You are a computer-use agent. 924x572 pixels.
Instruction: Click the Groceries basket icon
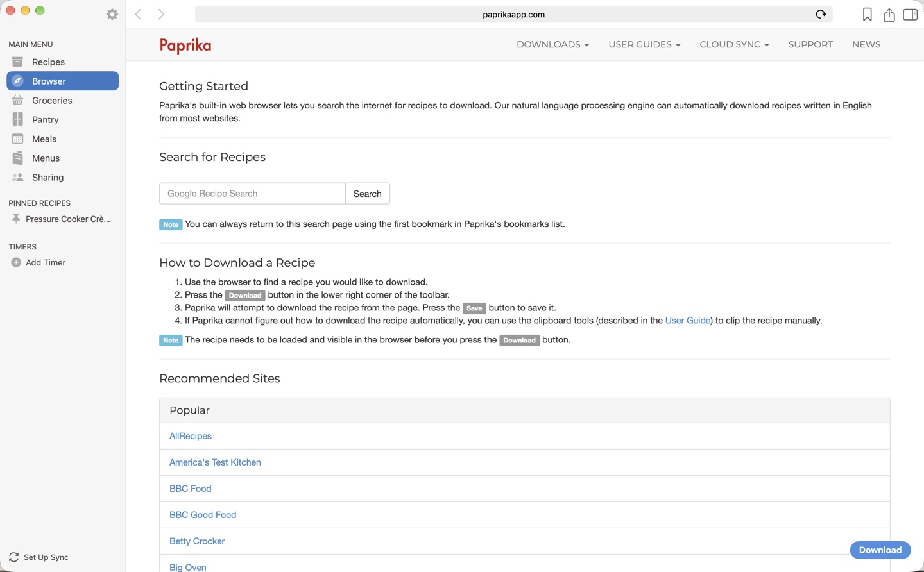coord(17,101)
